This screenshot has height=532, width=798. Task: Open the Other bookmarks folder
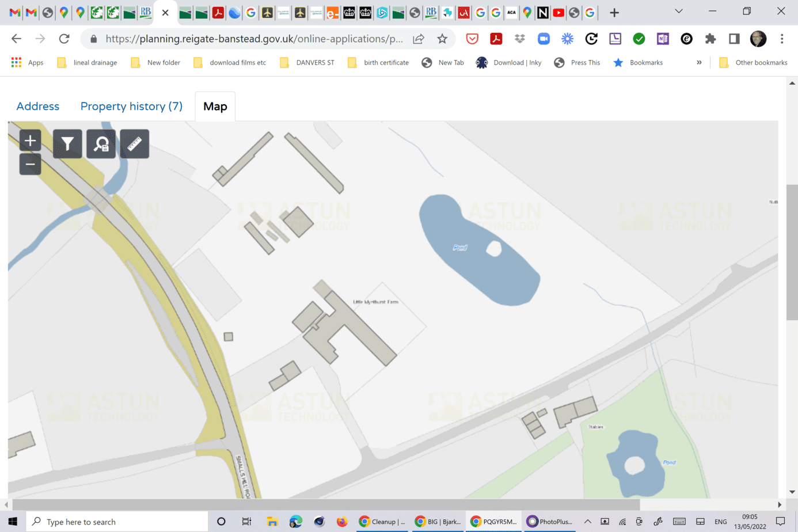pyautogui.click(x=754, y=62)
